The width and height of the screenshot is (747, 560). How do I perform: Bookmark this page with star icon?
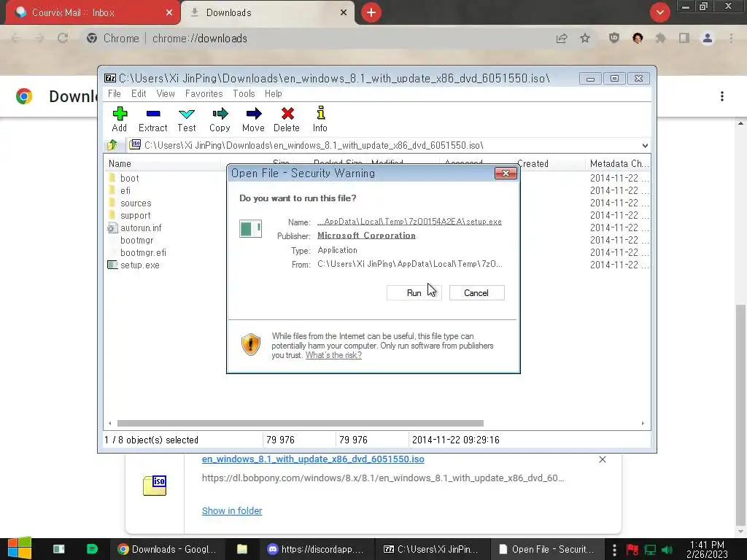tap(585, 38)
